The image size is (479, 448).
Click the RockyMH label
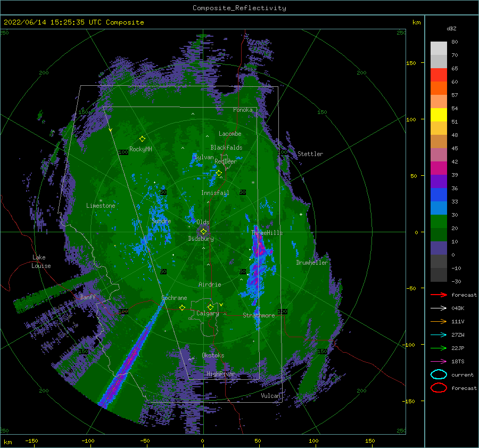141,149
